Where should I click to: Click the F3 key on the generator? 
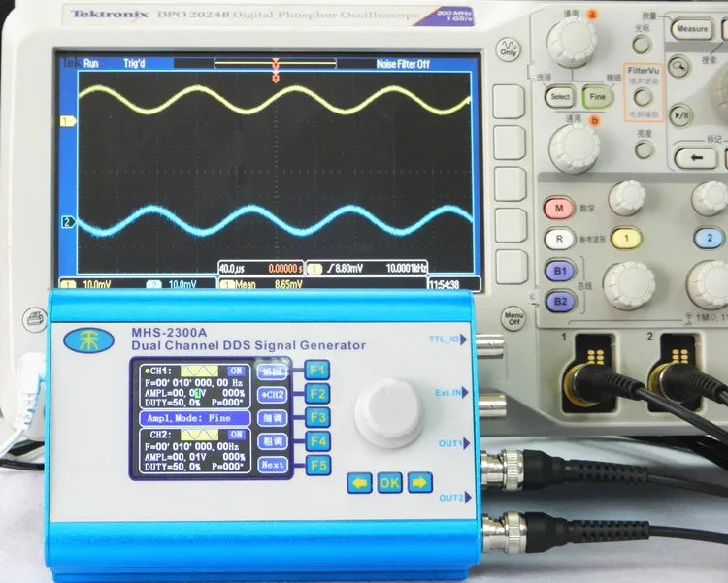tap(318, 418)
